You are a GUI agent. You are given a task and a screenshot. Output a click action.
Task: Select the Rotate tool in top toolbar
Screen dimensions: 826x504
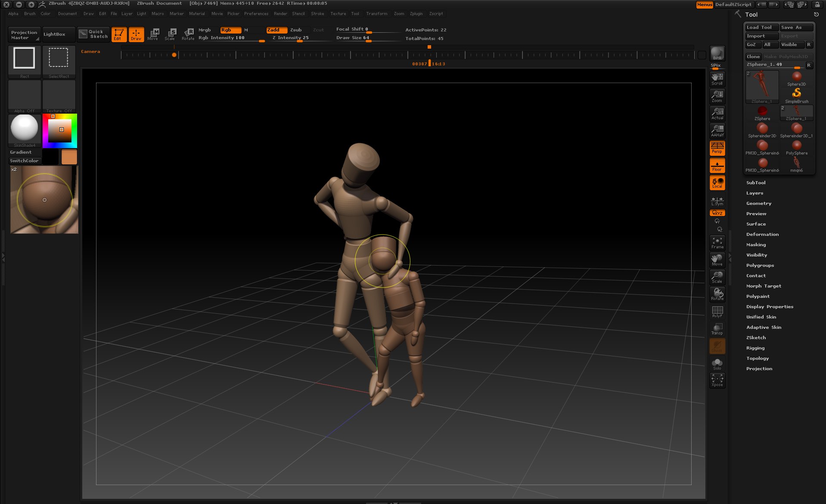click(x=188, y=34)
